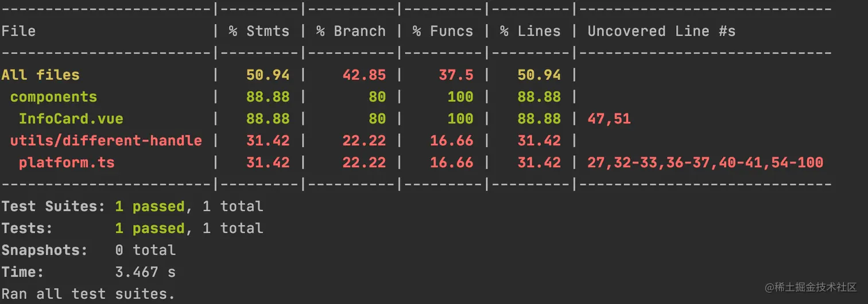Select components % Stmts value 88.88
This screenshot has height=304, width=868.
coord(268,97)
